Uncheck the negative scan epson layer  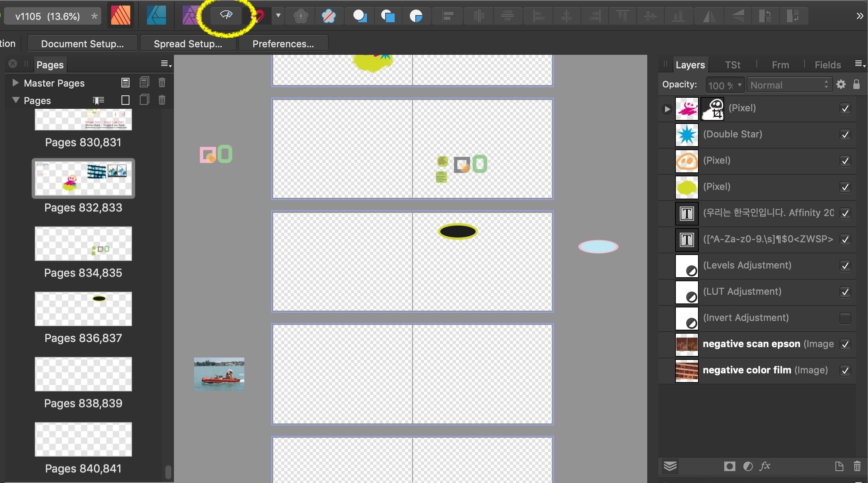(845, 344)
